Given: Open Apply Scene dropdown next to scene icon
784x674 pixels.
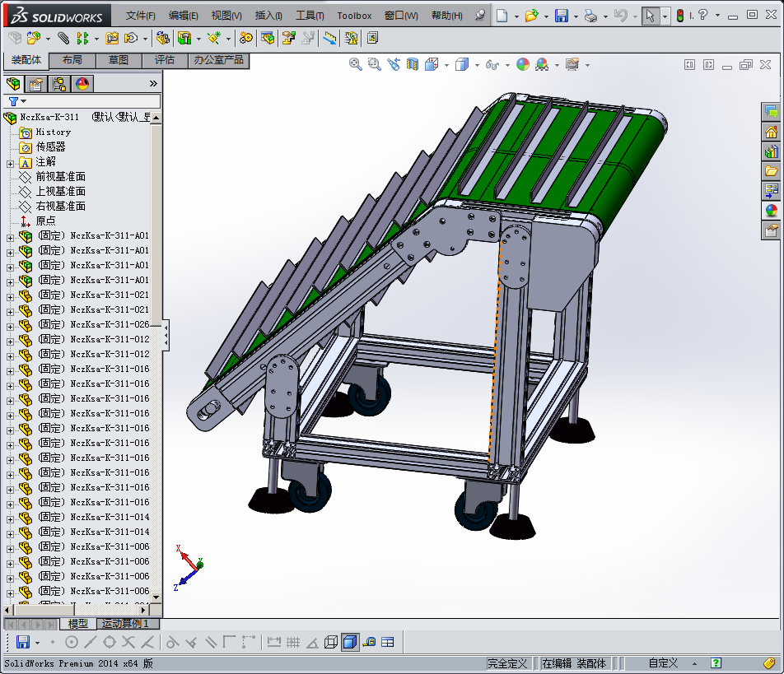Looking at the screenshot, I should tap(557, 66).
